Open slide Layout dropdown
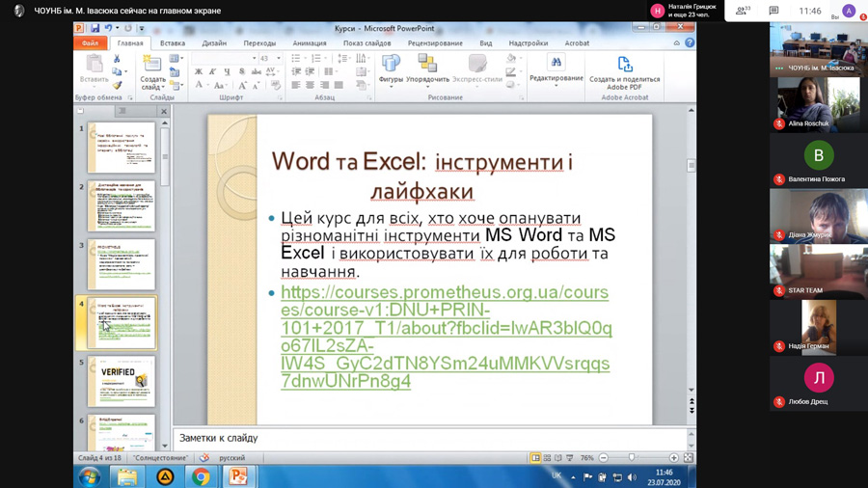Image resolution: width=868 pixels, height=488 pixels. coord(176,58)
